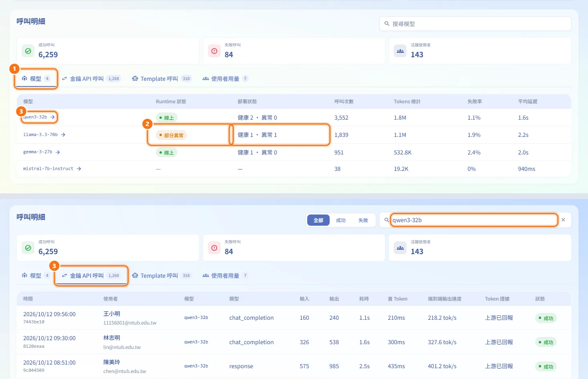This screenshot has height=379, width=588.
Task: Click the 平均延遲 column header
Action: click(x=528, y=102)
